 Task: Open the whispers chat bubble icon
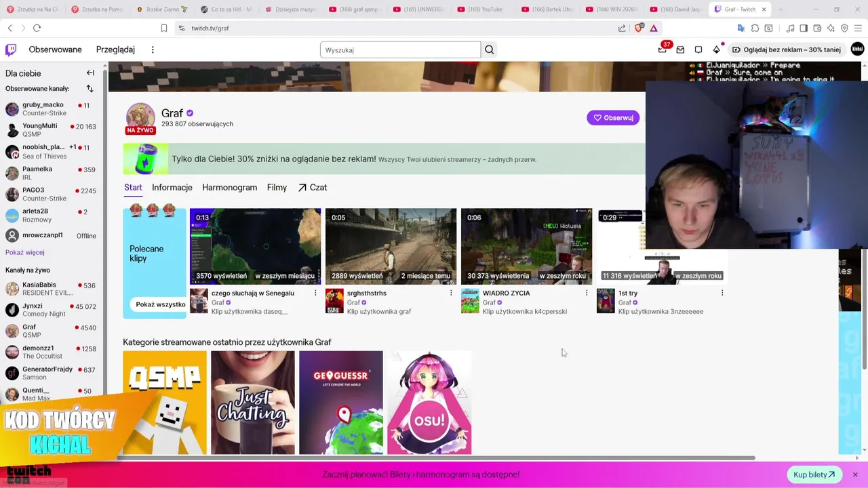[698, 49]
